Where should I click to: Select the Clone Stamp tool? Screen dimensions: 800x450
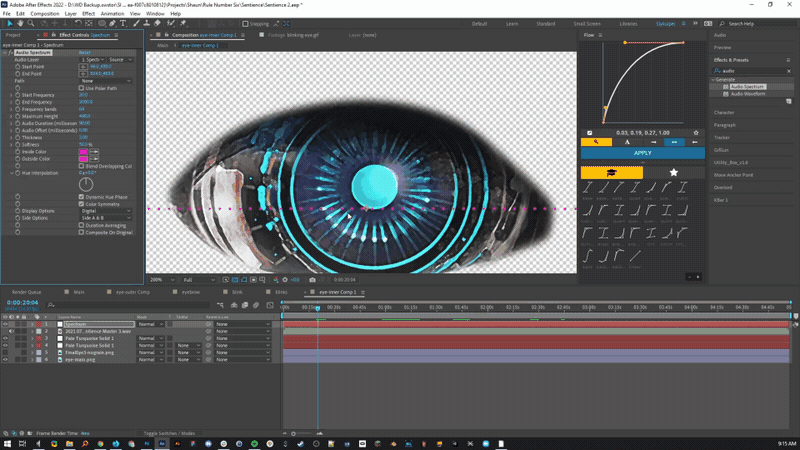click(146, 23)
